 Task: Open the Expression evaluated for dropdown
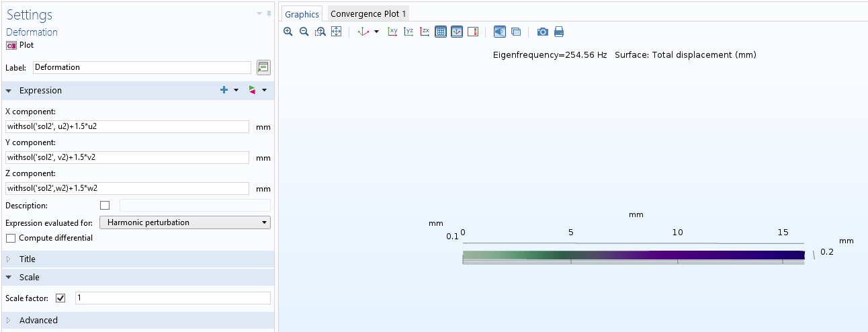pyautogui.click(x=185, y=222)
